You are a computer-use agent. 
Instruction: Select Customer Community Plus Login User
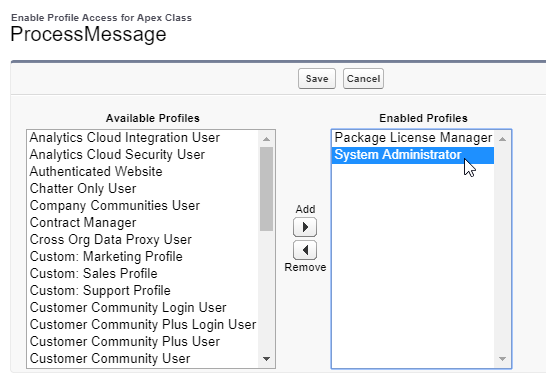pos(143,325)
